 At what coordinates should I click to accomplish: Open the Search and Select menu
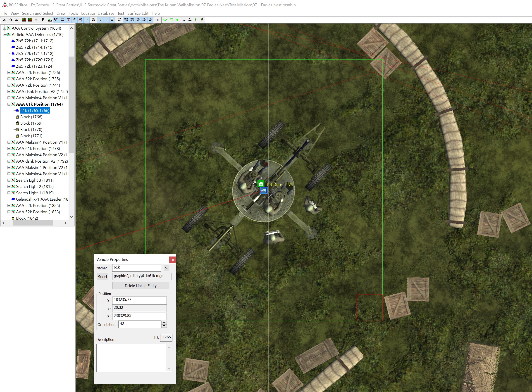[38, 13]
